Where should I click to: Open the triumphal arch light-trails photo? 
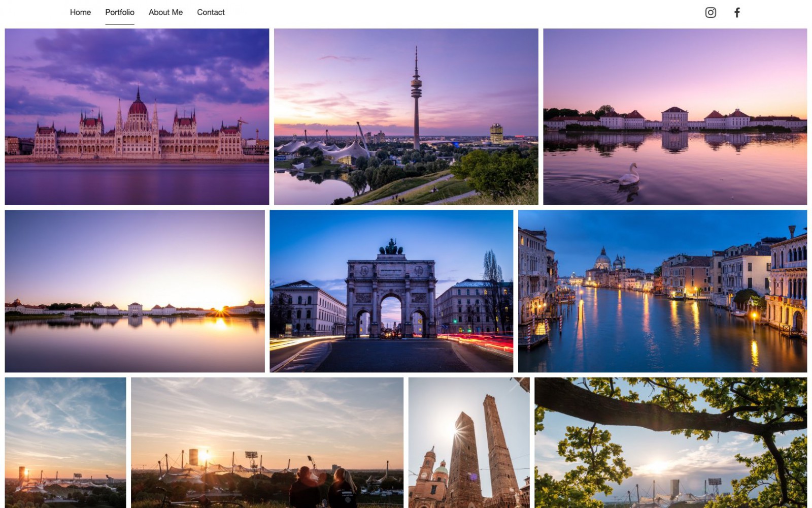(391, 291)
